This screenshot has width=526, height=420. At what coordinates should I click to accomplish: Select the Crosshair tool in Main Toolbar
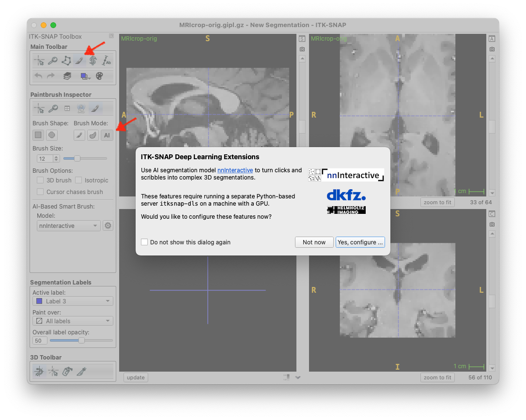coord(39,60)
